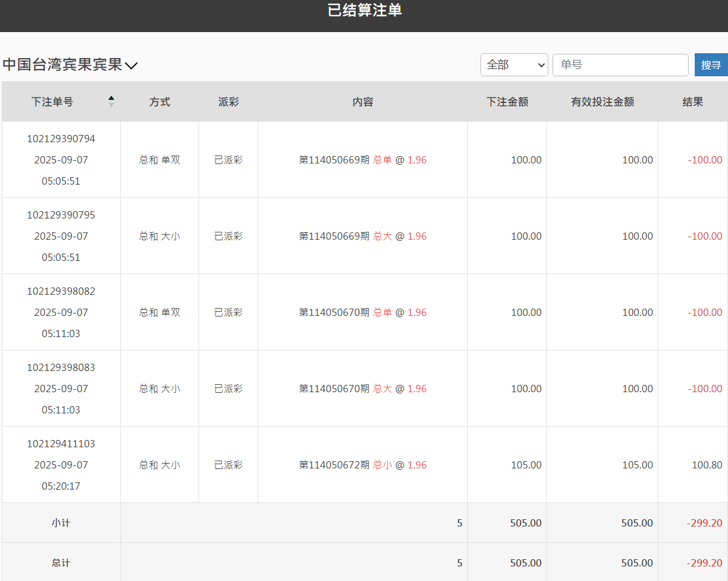Viewport: 728px width, 581px height.
Task: Sort by the 下注金额 column header
Action: [x=507, y=102]
